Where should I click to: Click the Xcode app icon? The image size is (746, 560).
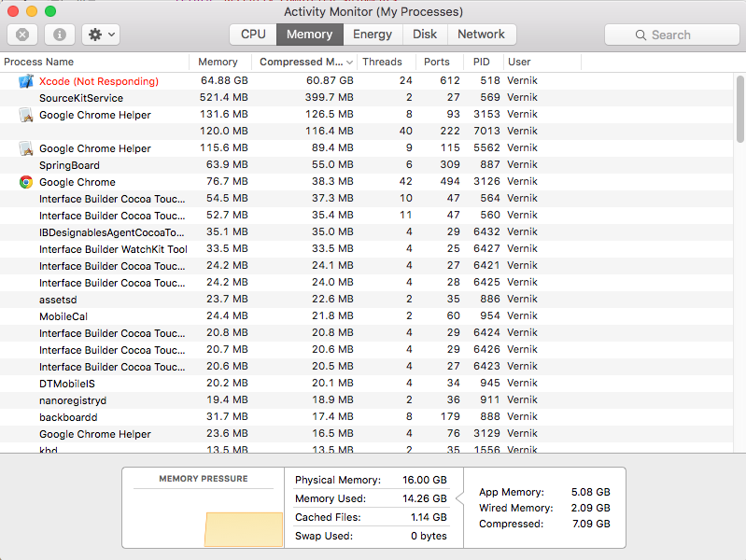tap(26, 81)
